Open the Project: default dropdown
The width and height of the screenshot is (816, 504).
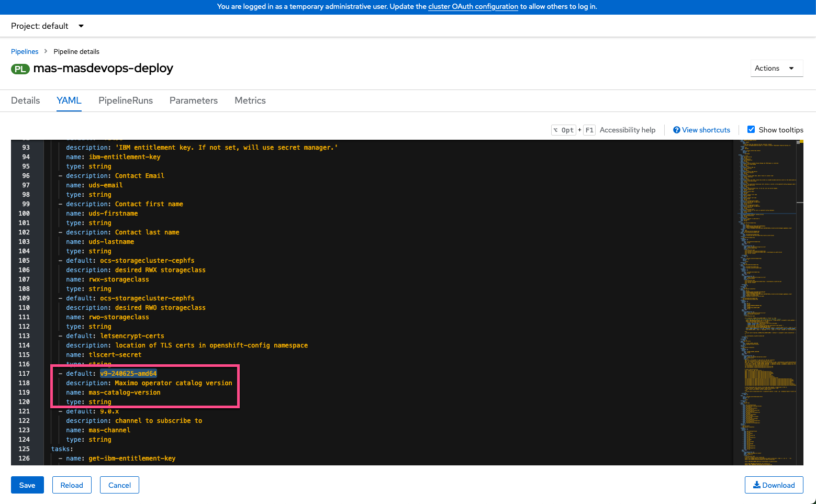click(47, 26)
